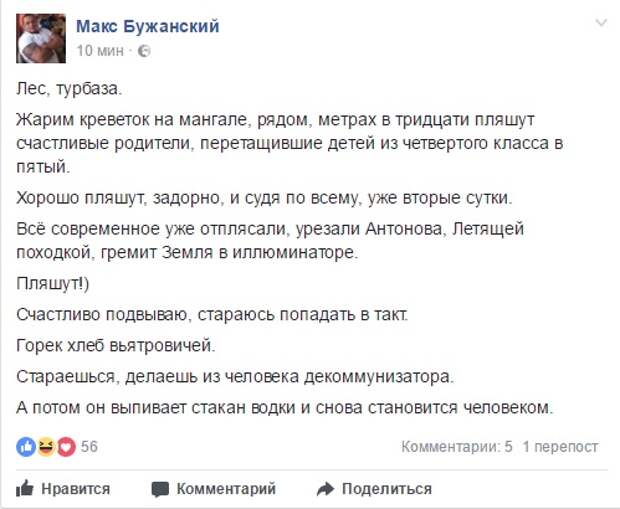Viewport: 620px width, 509px height.
Task: Click the share arrow icon
Action: click(x=325, y=489)
